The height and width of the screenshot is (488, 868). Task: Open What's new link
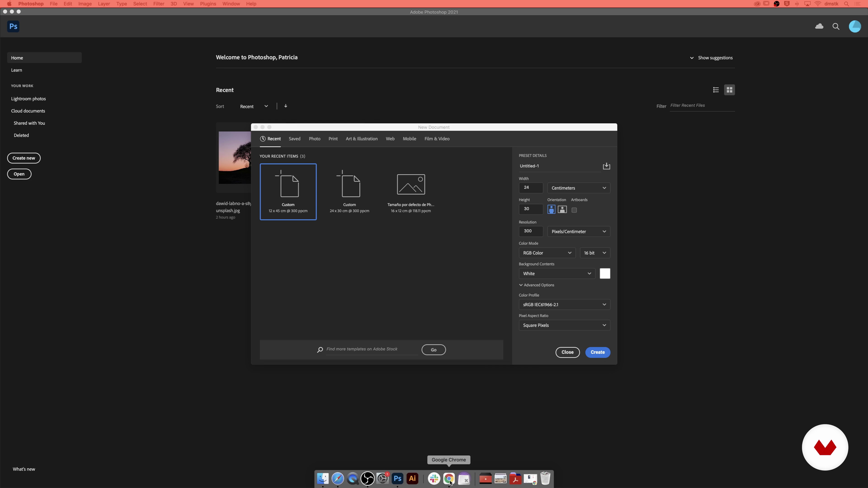point(24,469)
